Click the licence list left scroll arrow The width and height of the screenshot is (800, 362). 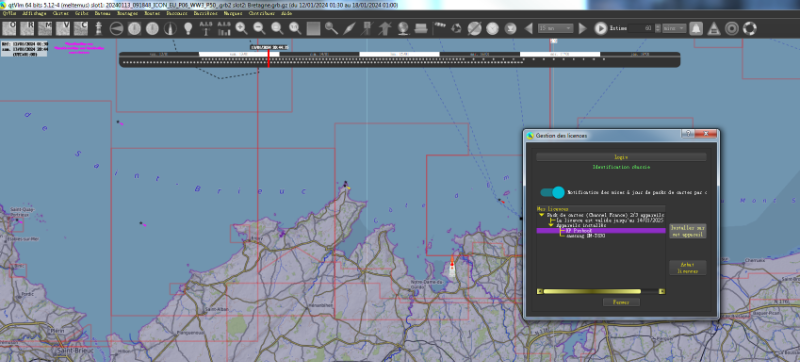click(540, 291)
